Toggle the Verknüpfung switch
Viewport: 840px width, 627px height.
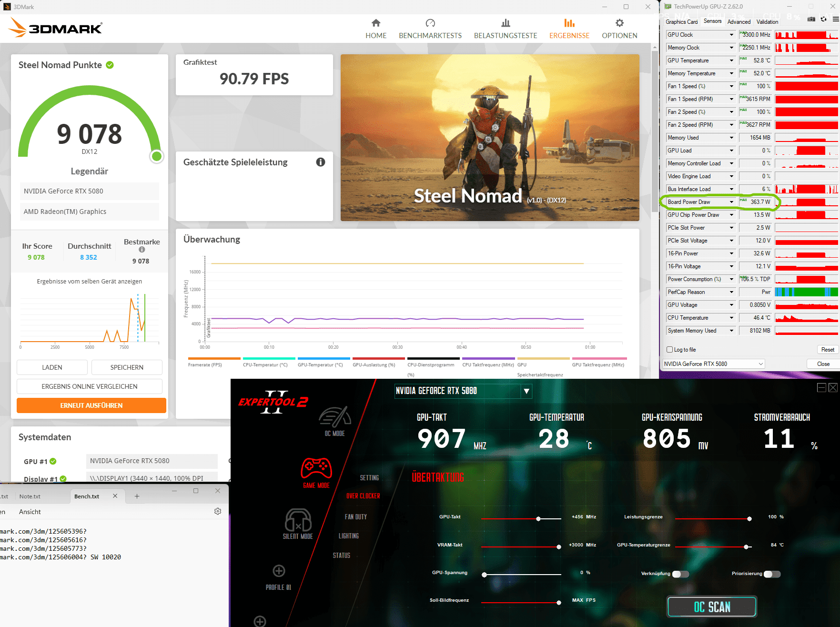680,574
